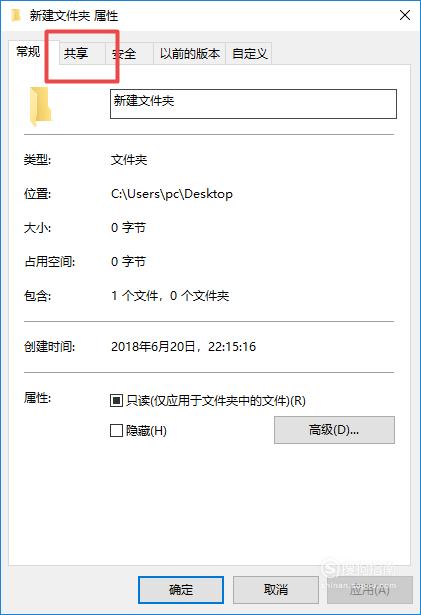This screenshot has height=615, width=421.
Task: Open the 自定义 tab
Action: 249,53
